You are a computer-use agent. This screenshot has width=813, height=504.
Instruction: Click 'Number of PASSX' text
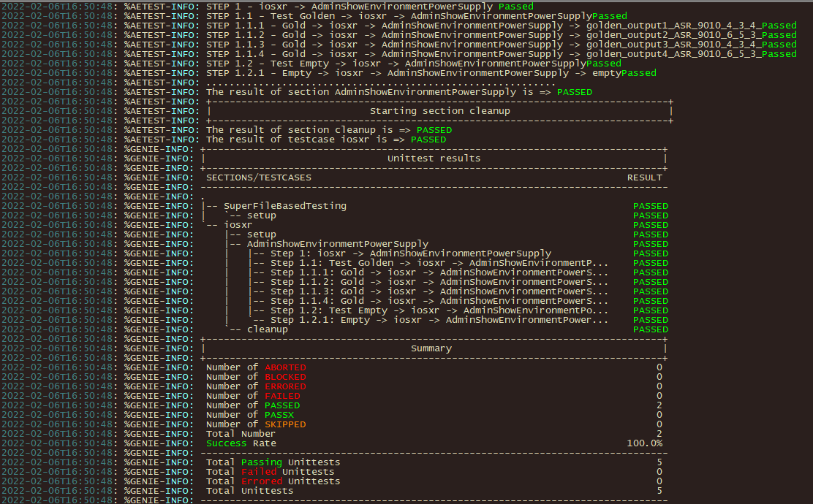point(250,415)
